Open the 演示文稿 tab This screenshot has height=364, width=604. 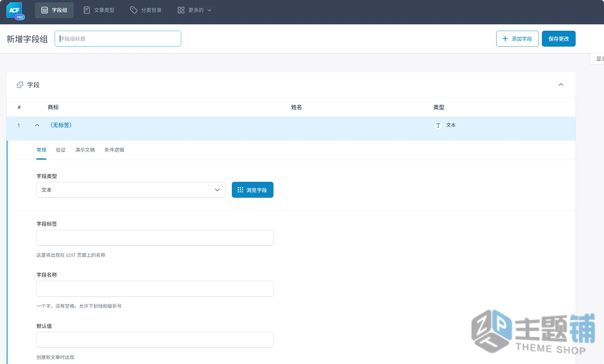pos(85,150)
